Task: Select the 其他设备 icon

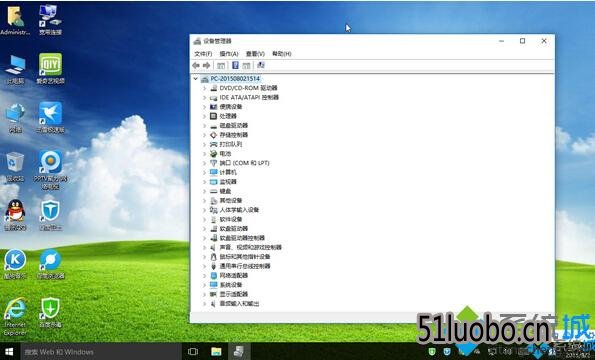Action: coord(214,201)
